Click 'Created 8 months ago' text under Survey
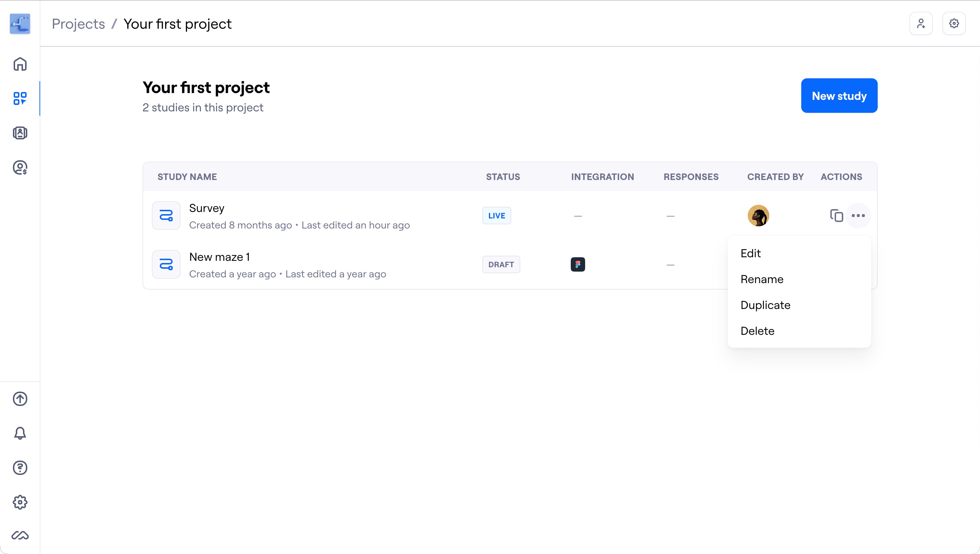980x554 pixels. click(x=241, y=225)
